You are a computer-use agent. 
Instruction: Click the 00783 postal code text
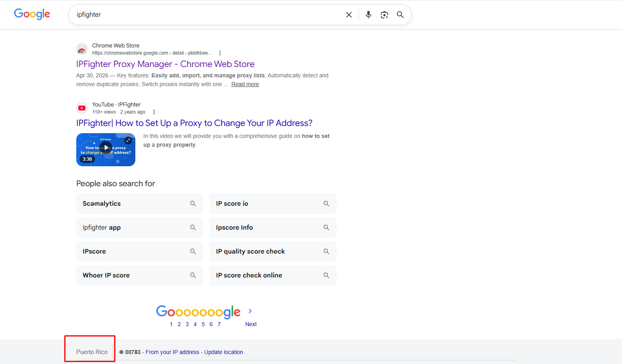tap(133, 352)
